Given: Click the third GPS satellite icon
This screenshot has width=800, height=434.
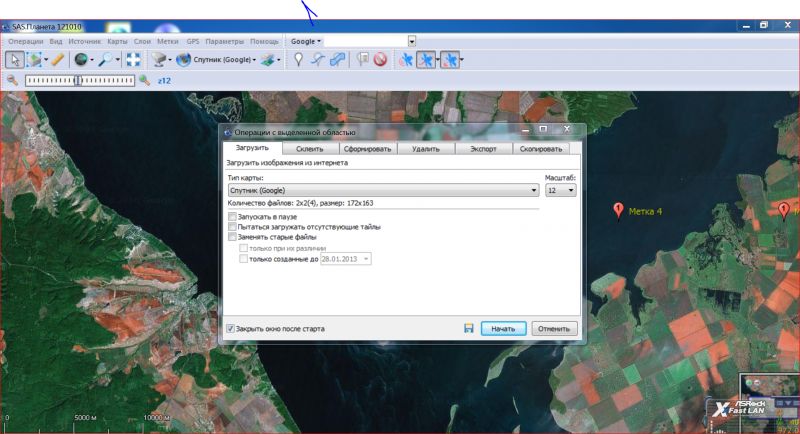Looking at the screenshot, I should (449, 60).
